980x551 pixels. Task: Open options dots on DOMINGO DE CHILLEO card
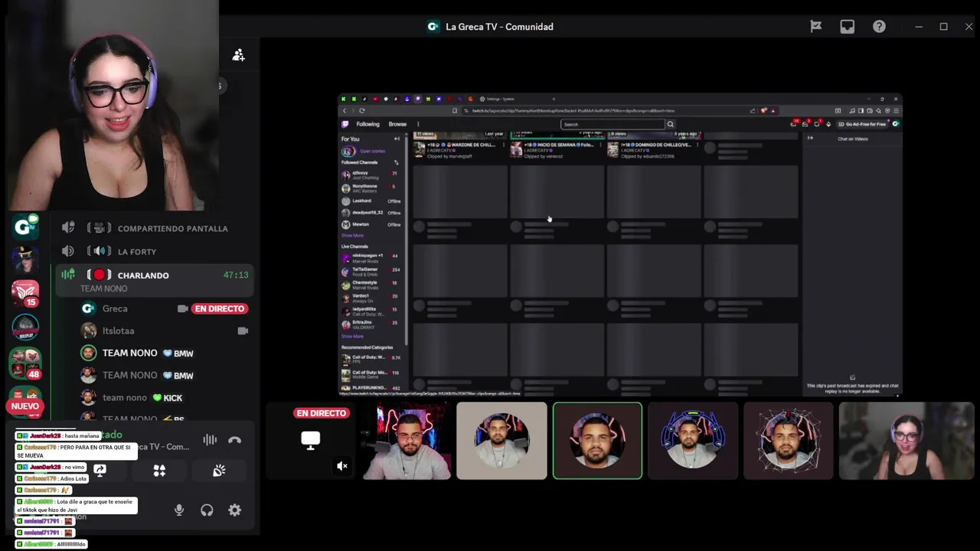(697, 145)
